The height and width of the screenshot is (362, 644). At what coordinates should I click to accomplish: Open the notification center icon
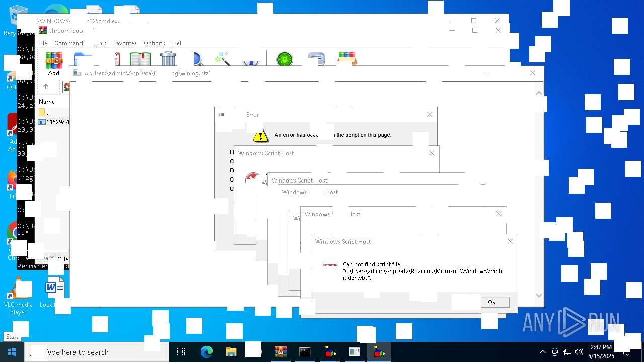pos(628,352)
